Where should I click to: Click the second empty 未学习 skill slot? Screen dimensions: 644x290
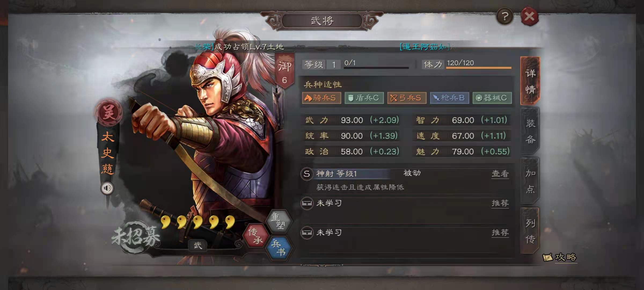point(405,233)
